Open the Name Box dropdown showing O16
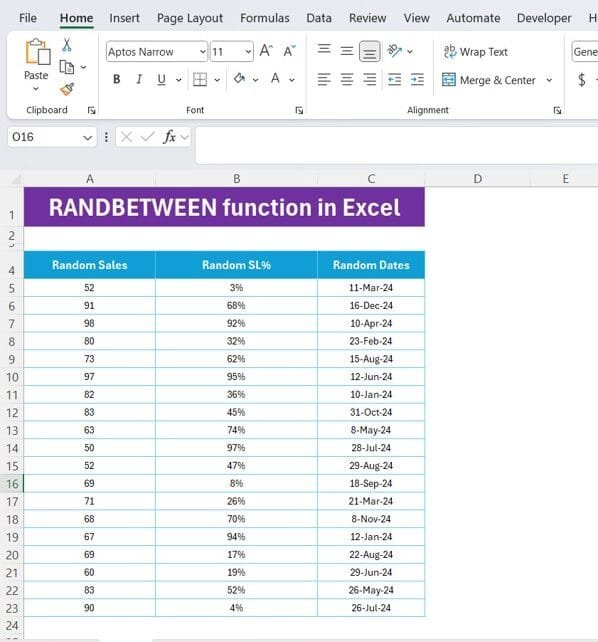Screen dimensions: 598x642 pos(87,138)
